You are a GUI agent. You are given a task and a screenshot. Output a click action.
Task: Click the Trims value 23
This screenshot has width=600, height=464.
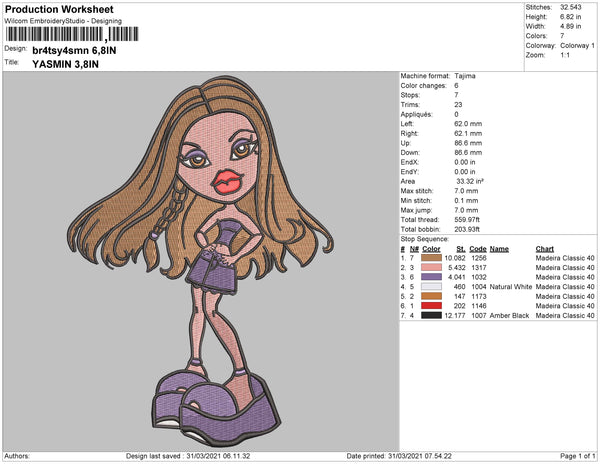[458, 105]
